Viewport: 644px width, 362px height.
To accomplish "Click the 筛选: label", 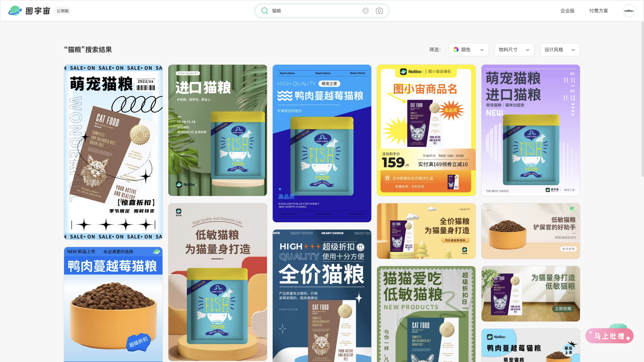I will 435,50.
